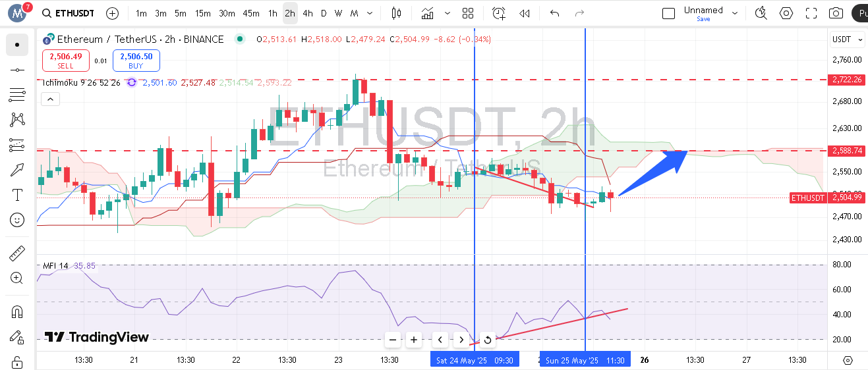Take a chart snapshot with camera
The height and width of the screenshot is (370, 868).
[x=836, y=13]
